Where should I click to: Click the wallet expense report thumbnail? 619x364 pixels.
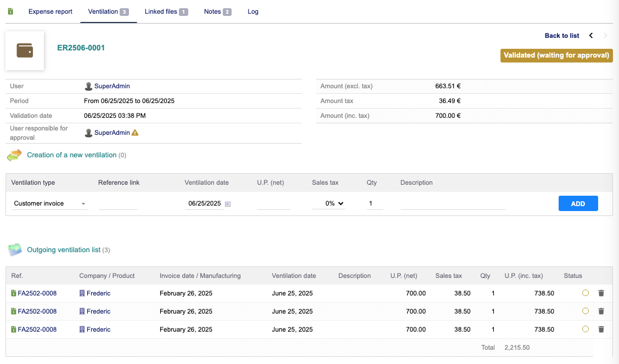pyautogui.click(x=25, y=51)
